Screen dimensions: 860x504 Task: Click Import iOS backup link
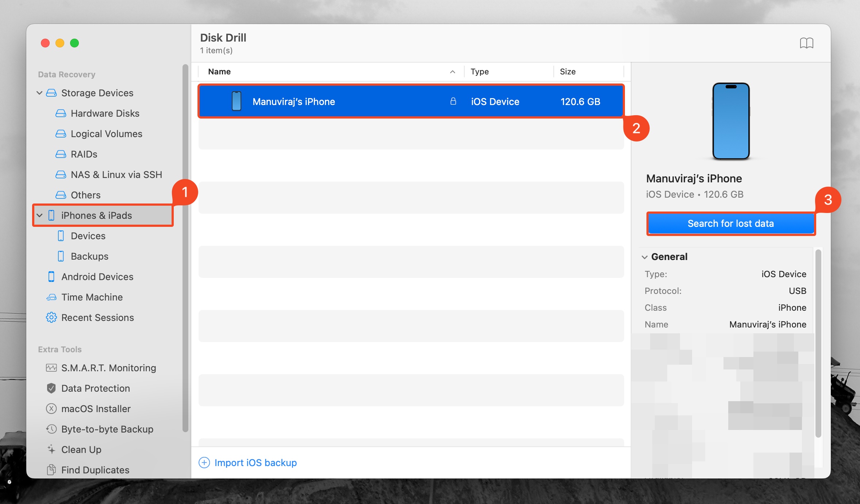[255, 462]
